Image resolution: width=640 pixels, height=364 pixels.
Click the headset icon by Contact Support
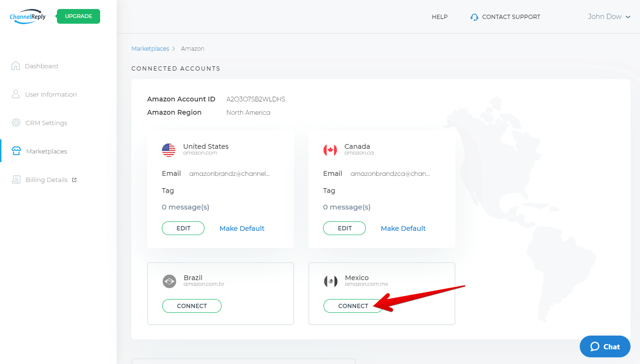click(x=474, y=17)
